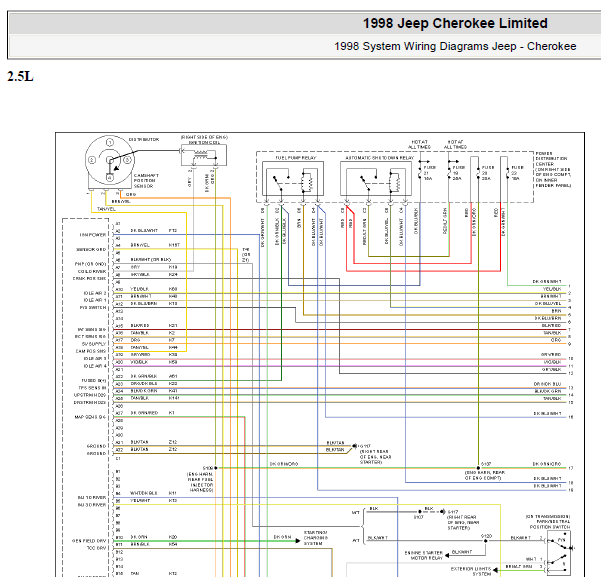Click the 'TPS SENS IN' pin label
Screen dimensions: 601x577
[92, 388]
